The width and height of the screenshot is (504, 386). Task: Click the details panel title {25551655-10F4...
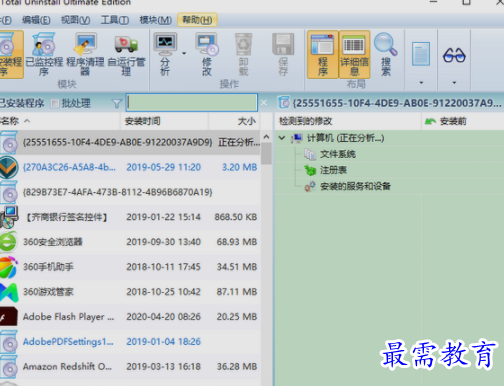[x=397, y=103]
